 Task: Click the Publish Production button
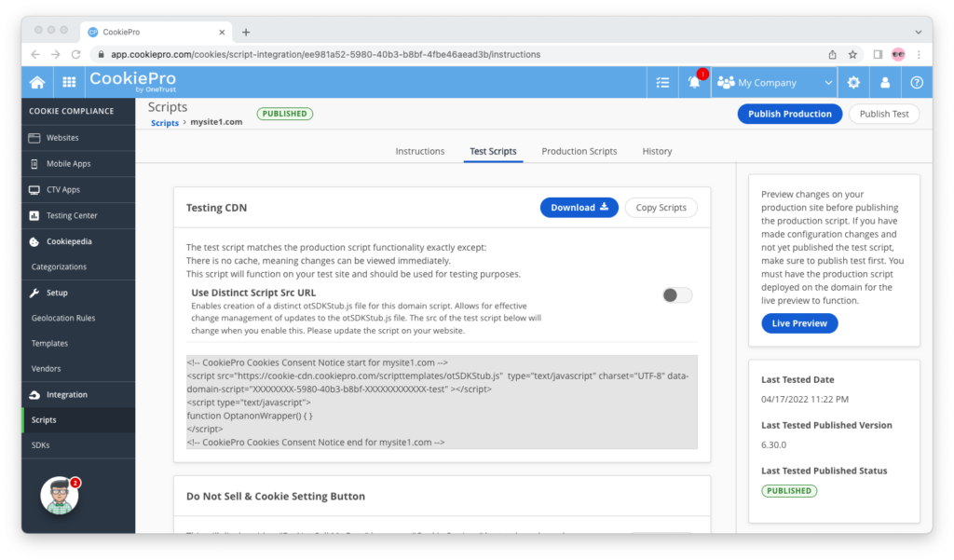(790, 114)
